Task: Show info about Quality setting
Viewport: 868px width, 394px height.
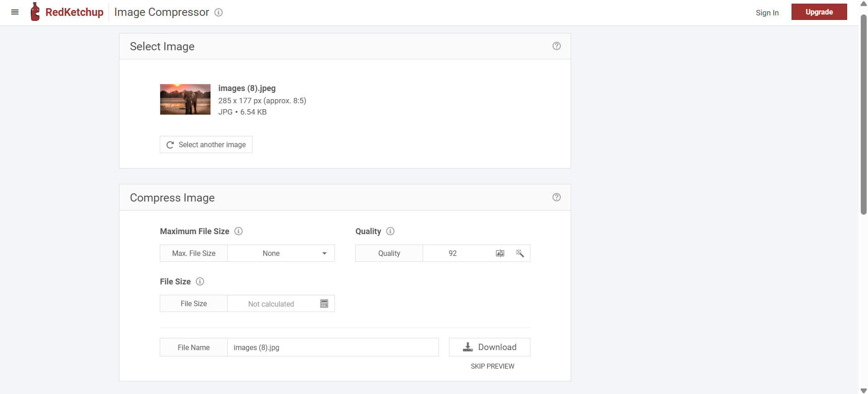Action: click(390, 231)
